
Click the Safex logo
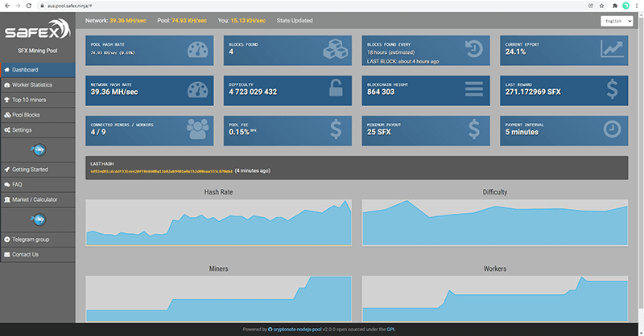37,30
